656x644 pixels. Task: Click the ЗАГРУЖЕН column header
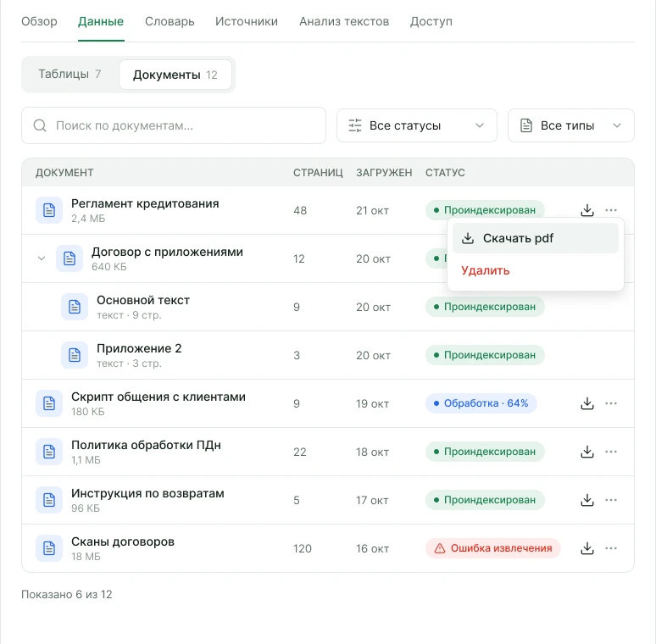coord(384,173)
